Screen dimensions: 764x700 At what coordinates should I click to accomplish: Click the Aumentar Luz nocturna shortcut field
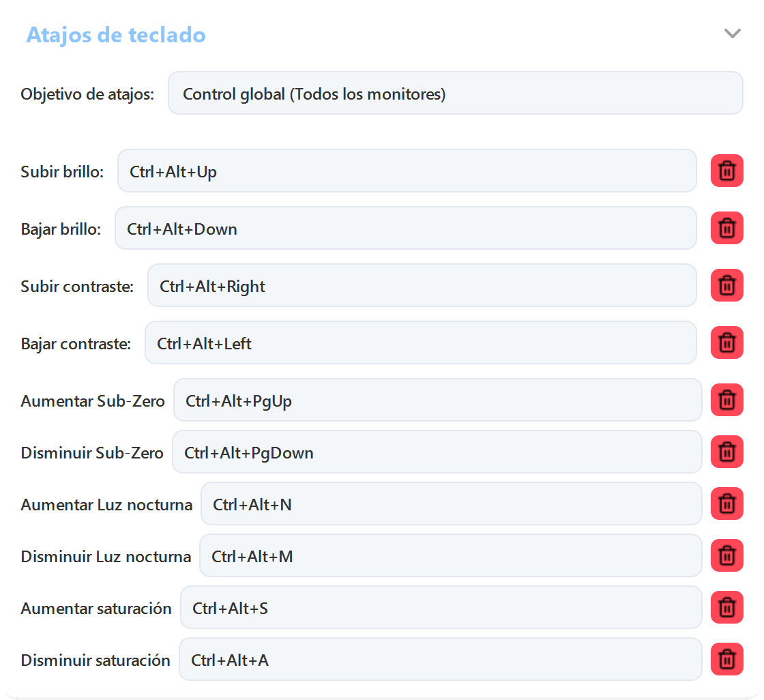coord(451,504)
